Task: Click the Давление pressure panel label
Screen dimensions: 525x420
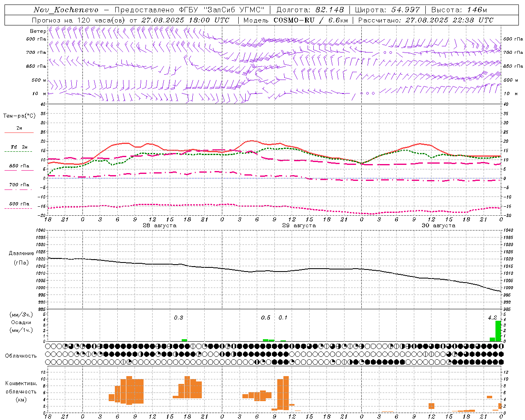Action: (x=21, y=253)
